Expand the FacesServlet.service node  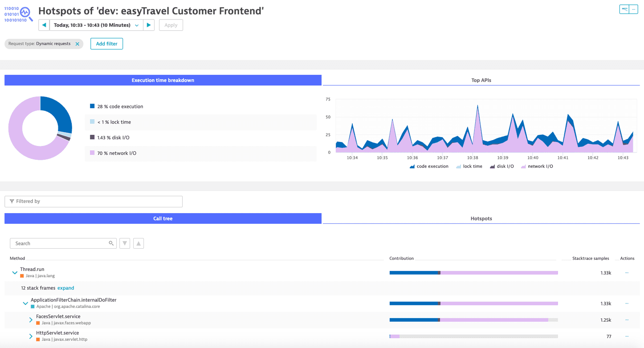click(x=31, y=320)
